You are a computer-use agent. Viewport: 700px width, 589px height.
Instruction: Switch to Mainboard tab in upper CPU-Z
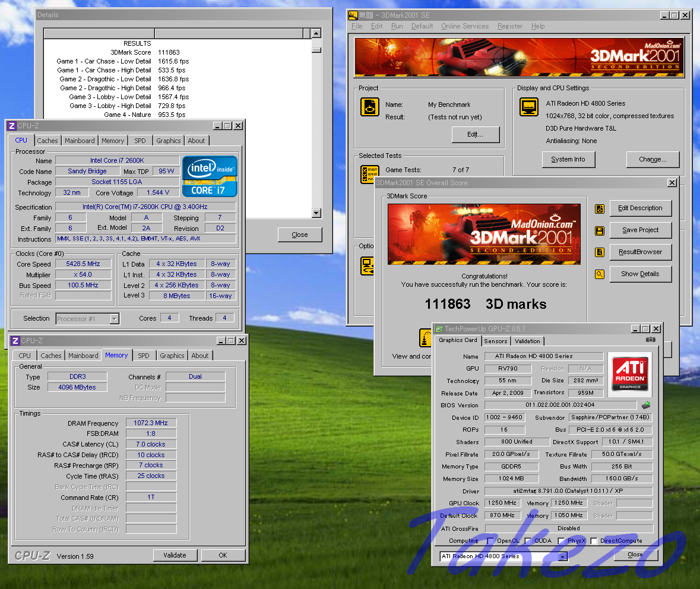point(80,141)
